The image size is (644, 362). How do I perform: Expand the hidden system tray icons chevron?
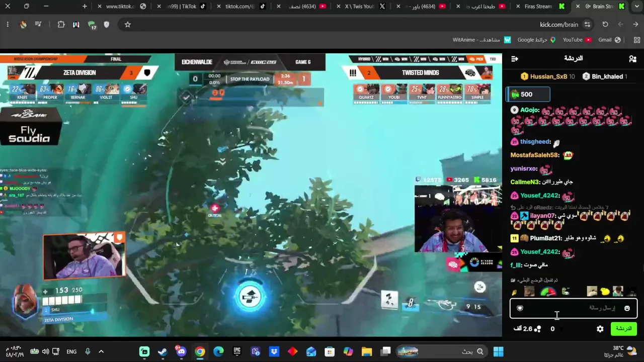[101, 351]
